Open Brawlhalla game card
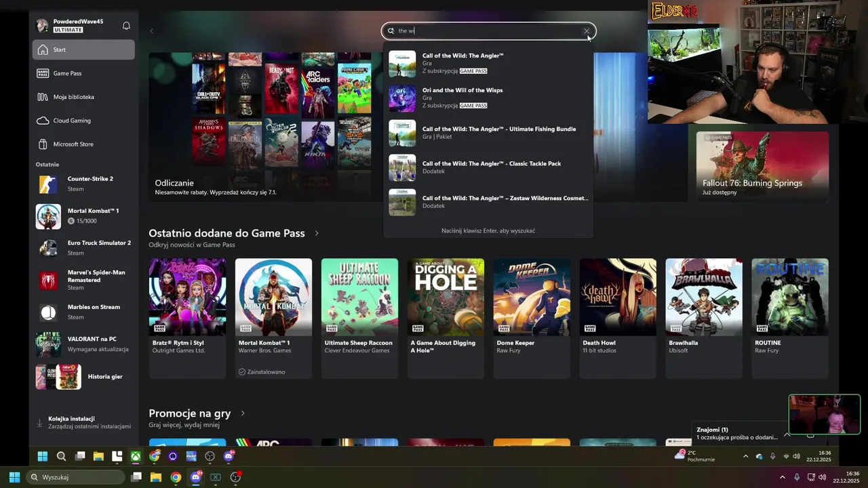 pos(704,318)
